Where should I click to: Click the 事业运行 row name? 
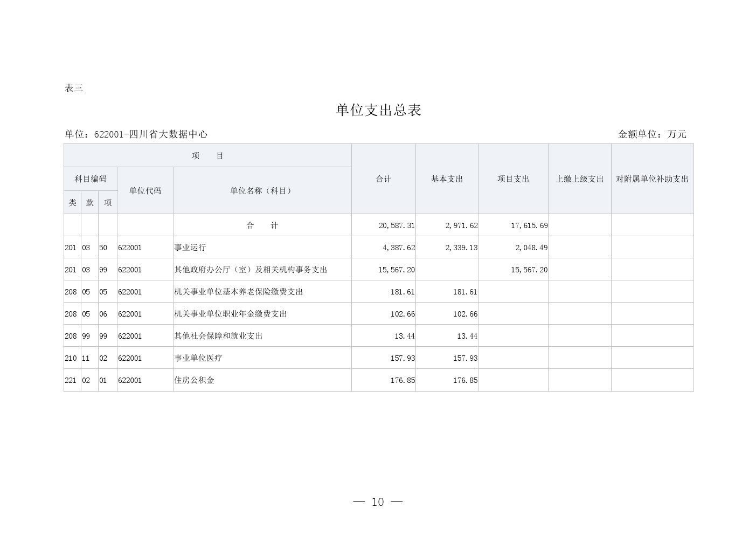click(x=190, y=248)
